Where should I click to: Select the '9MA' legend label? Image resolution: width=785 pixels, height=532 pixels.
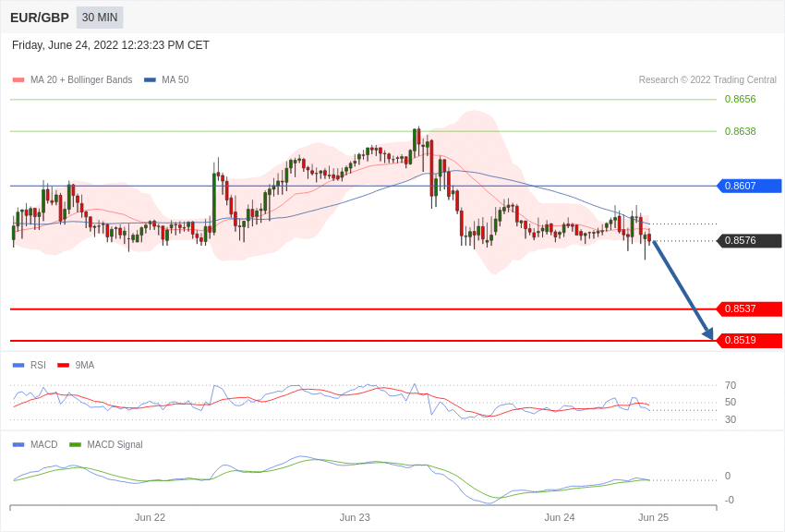click(x=85, y=366)
